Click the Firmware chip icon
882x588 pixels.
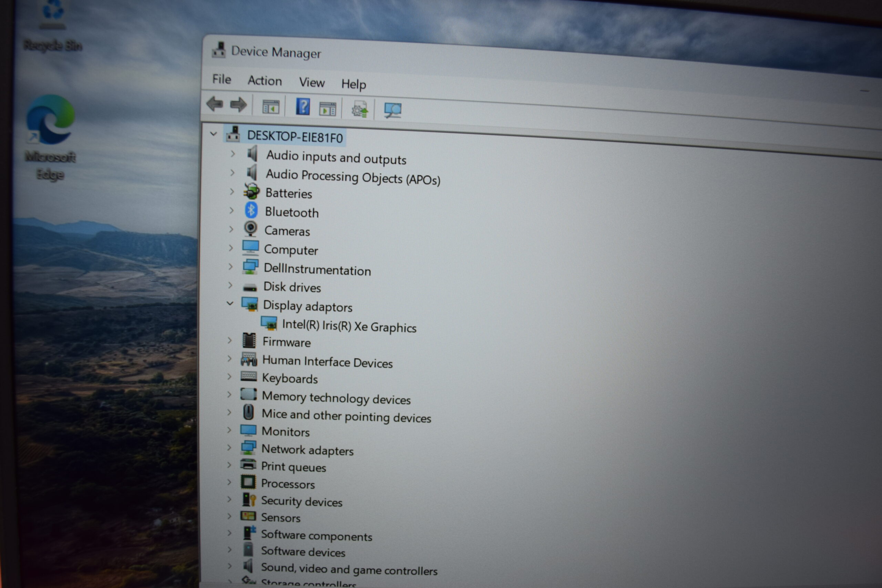(x=249, y=340)
